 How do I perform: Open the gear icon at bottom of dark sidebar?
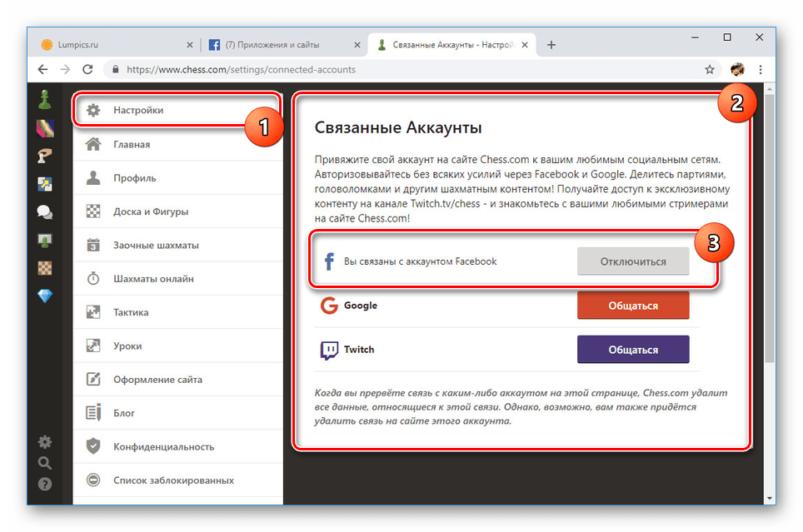[45, 442]
